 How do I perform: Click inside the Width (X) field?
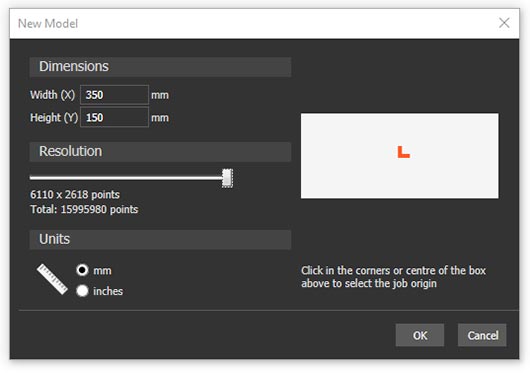[114, 95]
